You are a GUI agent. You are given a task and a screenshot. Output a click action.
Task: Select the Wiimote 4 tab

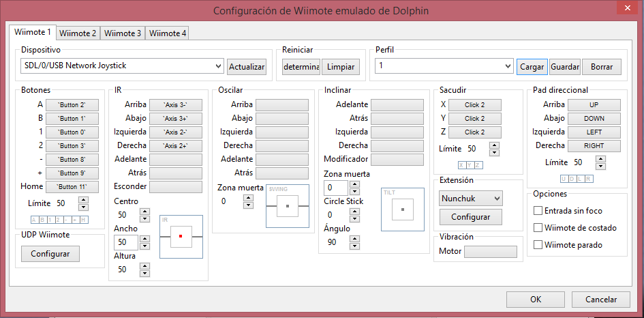pyautogui.click(x=167, y=33)
